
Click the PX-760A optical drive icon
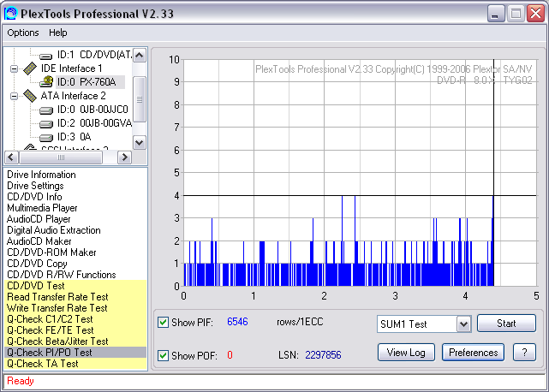pyautogui.click(x=46, y=82)
